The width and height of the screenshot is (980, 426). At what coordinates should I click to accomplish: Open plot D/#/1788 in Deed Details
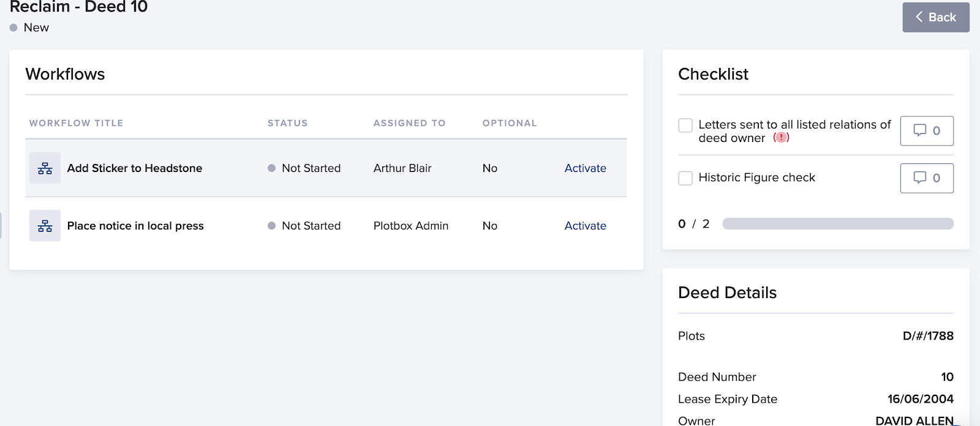[927, 336]
